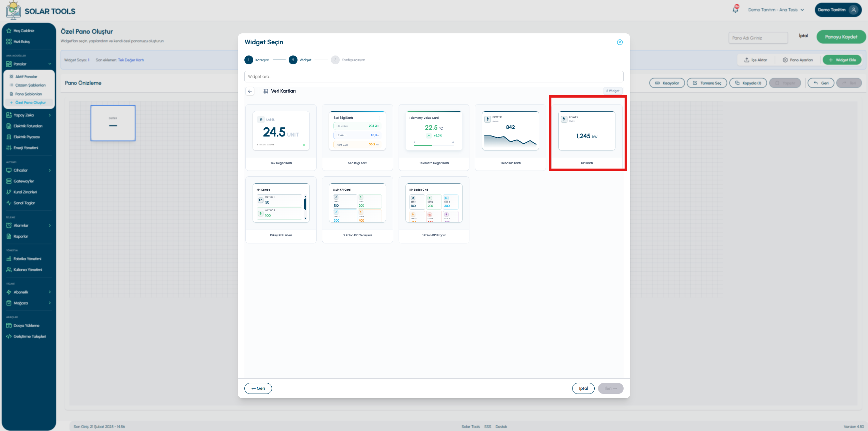
Task: Expand Abonelik sidebar menu
Action: [x=29, y=292]
